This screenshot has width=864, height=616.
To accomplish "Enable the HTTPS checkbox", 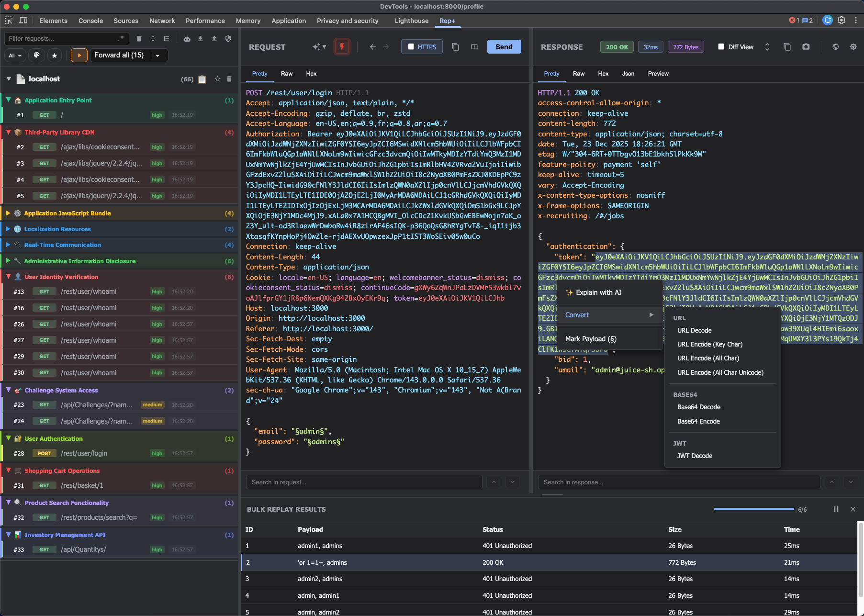I will [411, 47].
